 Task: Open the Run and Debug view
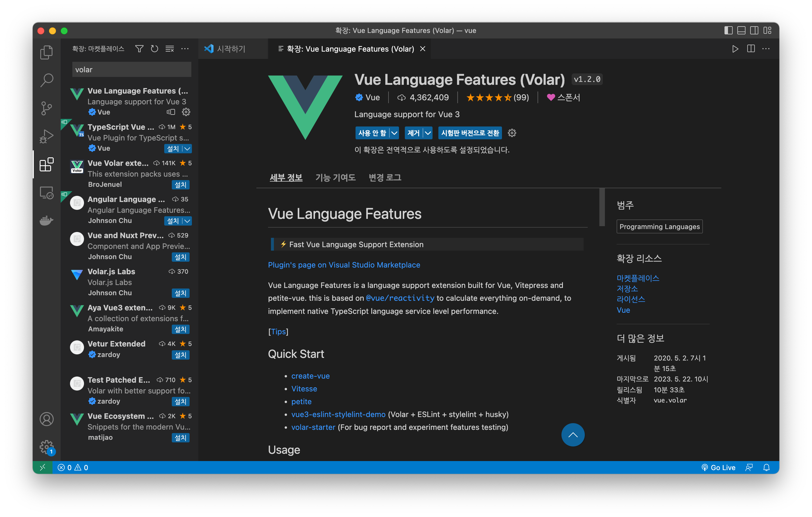tap(47, 136)
